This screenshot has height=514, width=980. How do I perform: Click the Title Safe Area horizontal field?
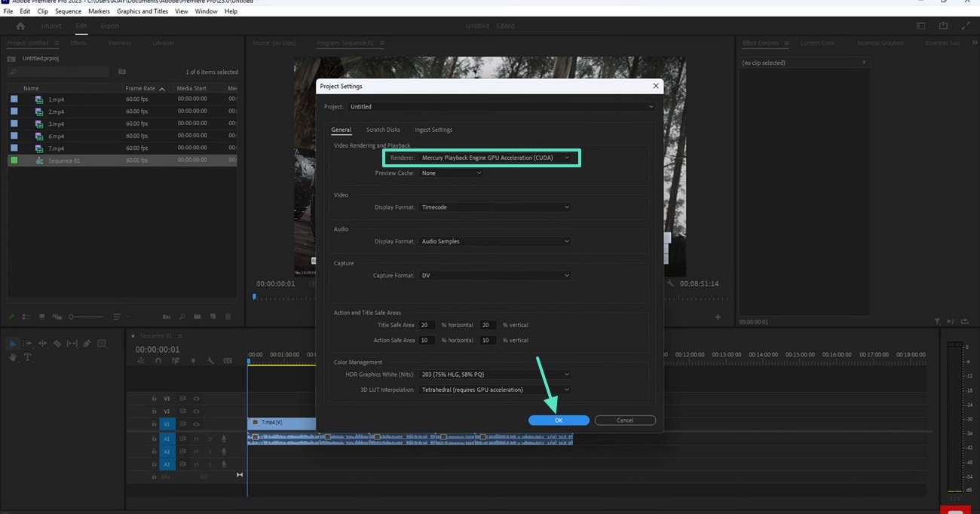point(427,325)
